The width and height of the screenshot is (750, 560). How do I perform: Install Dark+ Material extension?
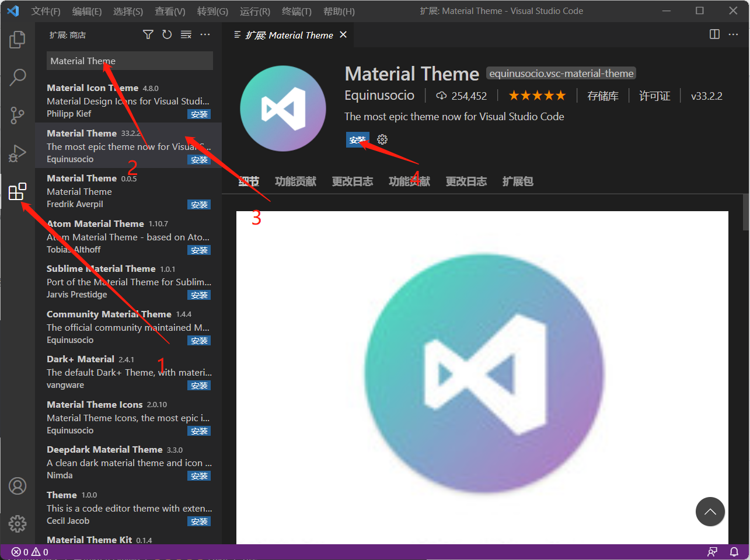click(199, 386)
